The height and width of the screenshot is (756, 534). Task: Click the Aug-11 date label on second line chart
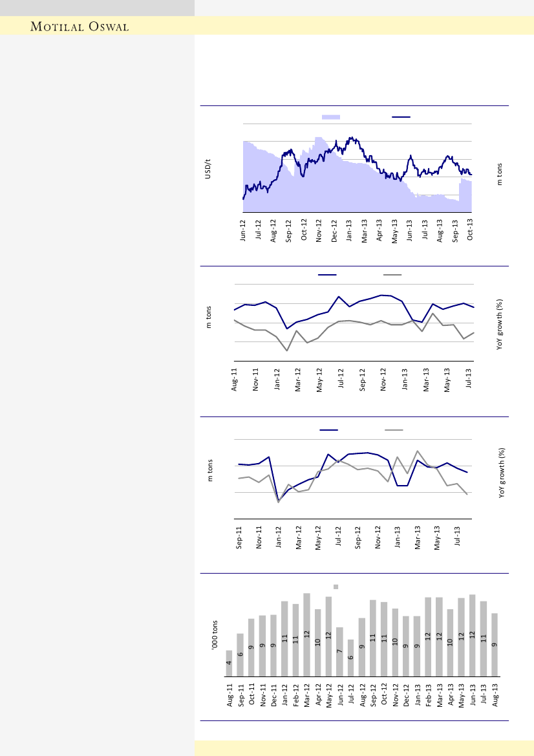235,380
